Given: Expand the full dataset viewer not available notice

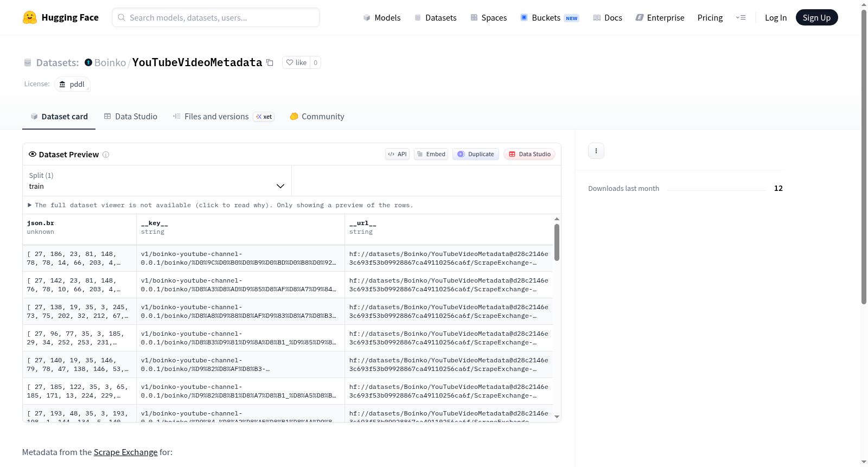Looking at the screenshot, I should [221, 205].
